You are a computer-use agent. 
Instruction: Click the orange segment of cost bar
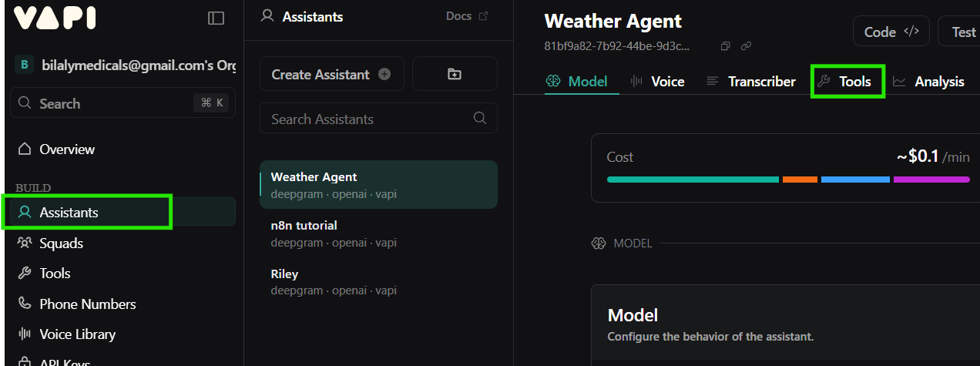800,180
